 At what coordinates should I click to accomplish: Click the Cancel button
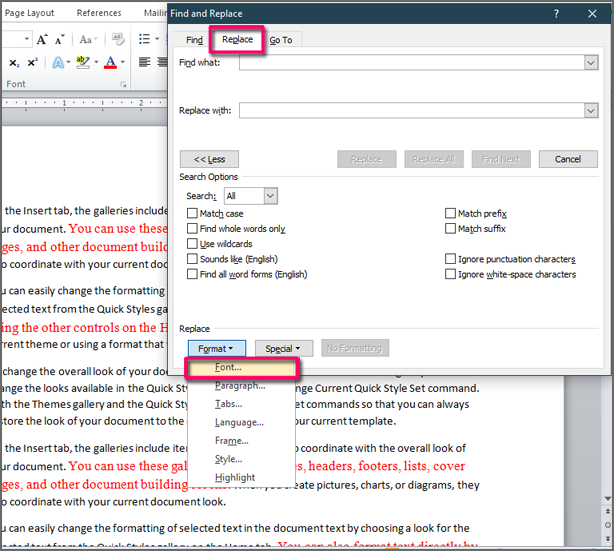point(568,159)
